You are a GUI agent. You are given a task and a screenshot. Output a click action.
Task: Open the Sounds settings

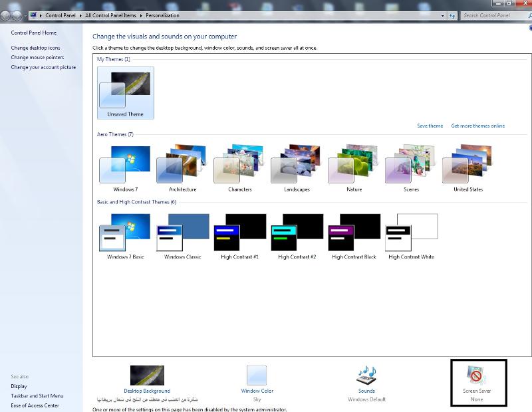(x=366, y=375)
